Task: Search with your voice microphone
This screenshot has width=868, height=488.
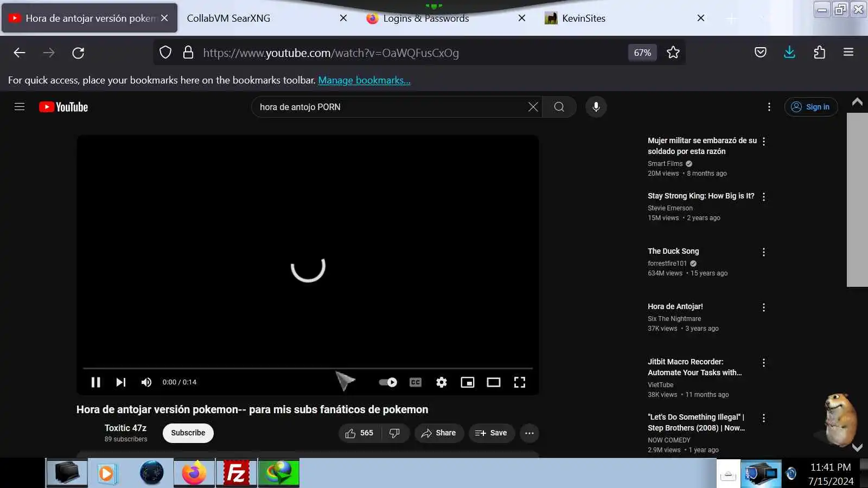Action: click(596, 107)
